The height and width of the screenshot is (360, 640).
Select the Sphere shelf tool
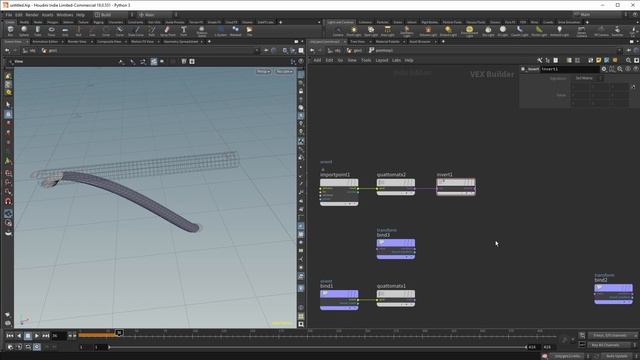tap(24, 31)
